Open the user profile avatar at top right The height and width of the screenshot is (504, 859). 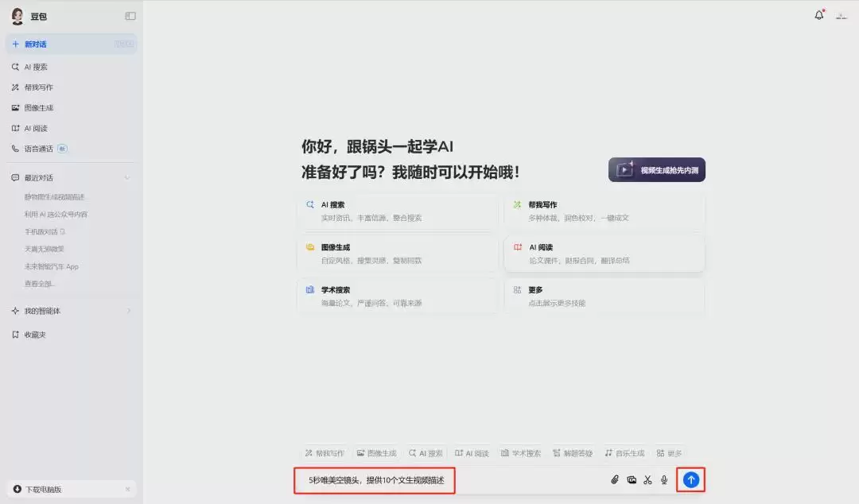[842, 16]
